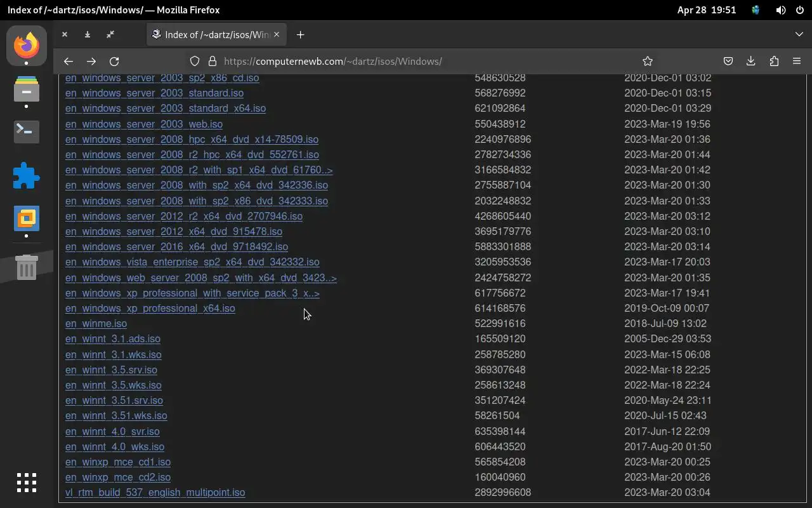The image size is (812, 508).
Task: Download en_winnt_4.0_wks.iso
Action: [115, 446]
